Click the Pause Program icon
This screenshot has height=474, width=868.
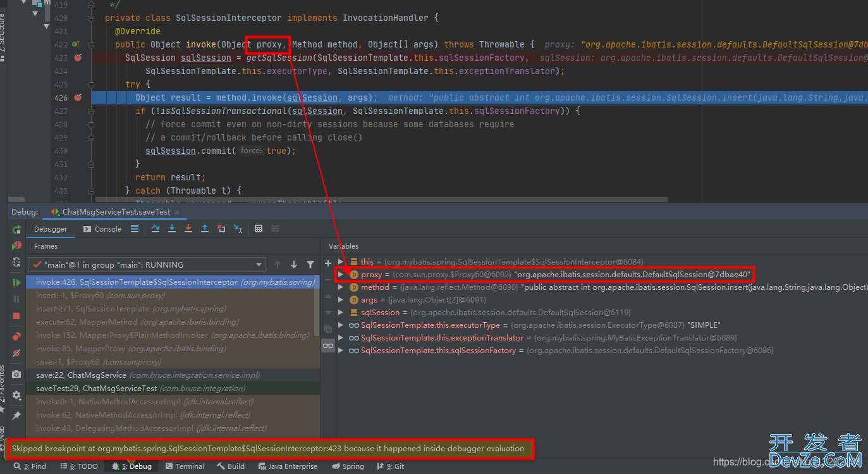(16, 299)
